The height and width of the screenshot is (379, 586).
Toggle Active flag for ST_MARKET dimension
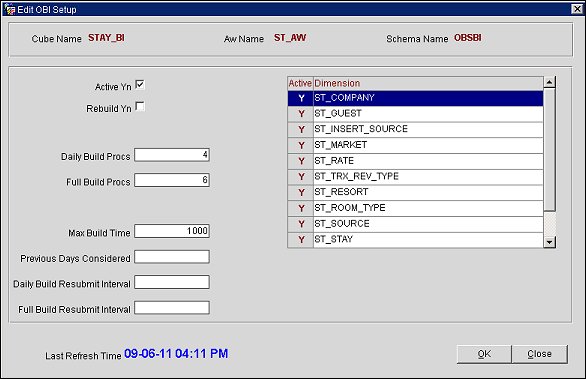click(301, 145)
